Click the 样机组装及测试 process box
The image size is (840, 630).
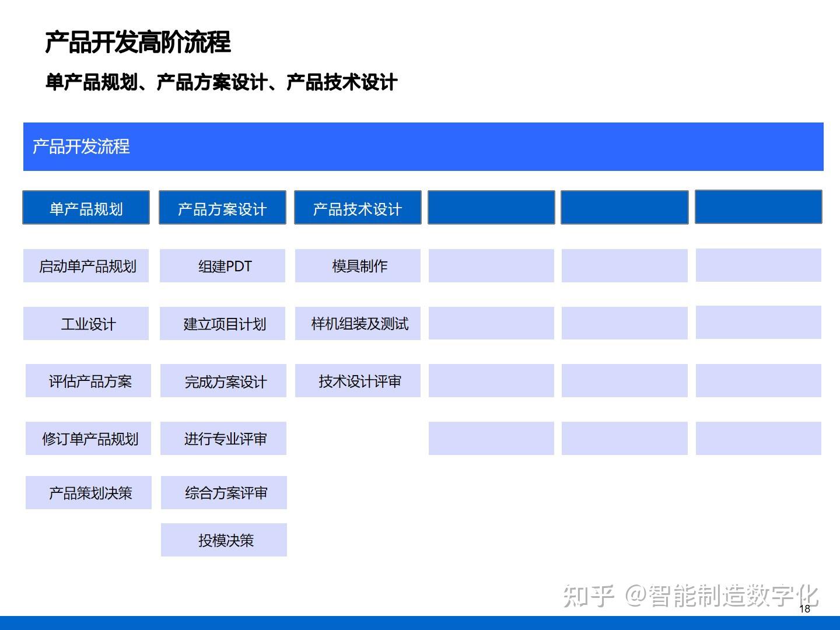click(358, 323)
